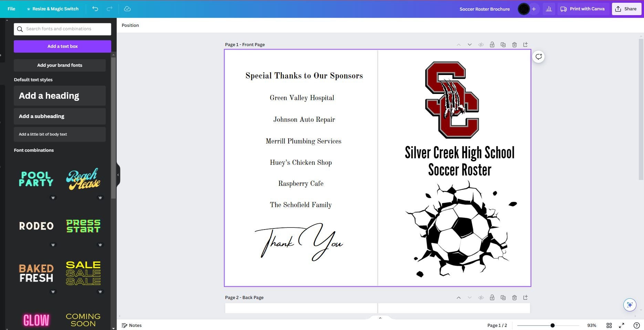Select the Position tab

click(130, 25)
